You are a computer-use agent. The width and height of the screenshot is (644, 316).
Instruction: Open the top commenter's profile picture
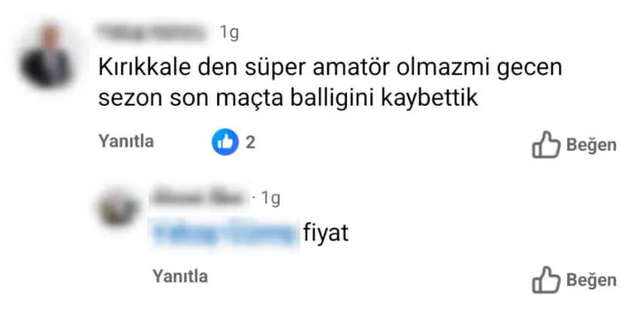[47, 57]
